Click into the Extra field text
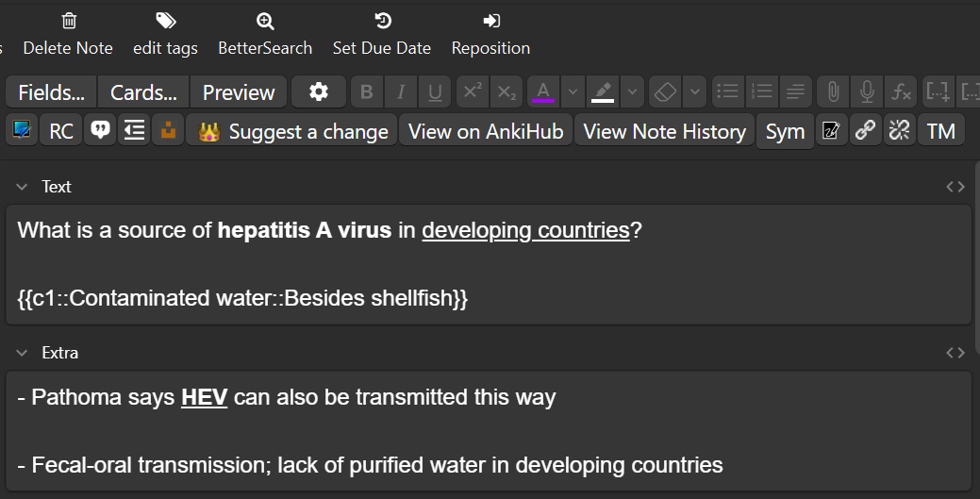The image size is (980, 499). point(489,431)
